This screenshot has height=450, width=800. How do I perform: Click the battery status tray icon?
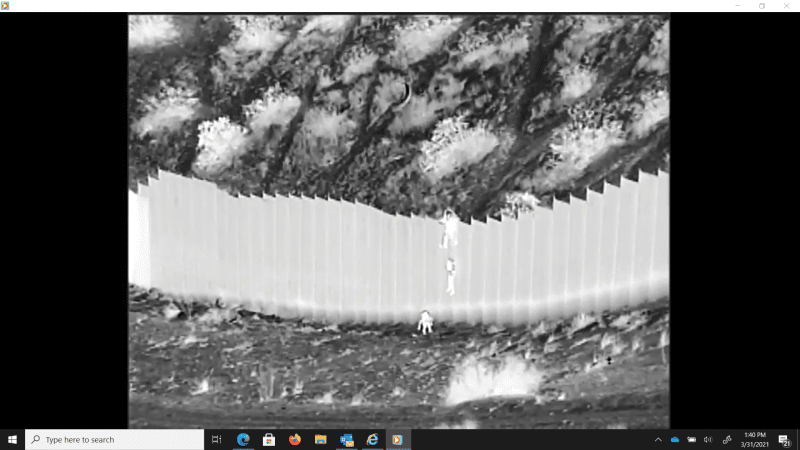[x=691, y=439]
